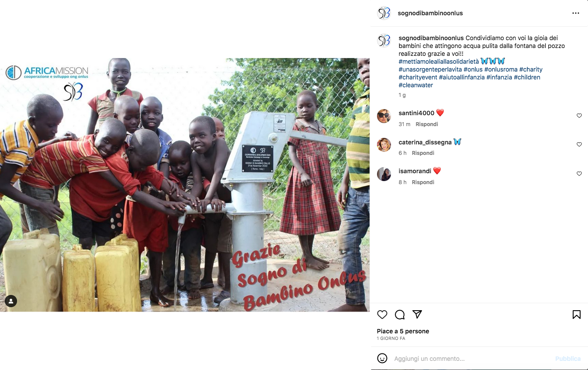Image resolution: width=588 pixels, height=370 pixels.
Task: Save the post with the bookmark icon
Action: click(x=577, y=315)
